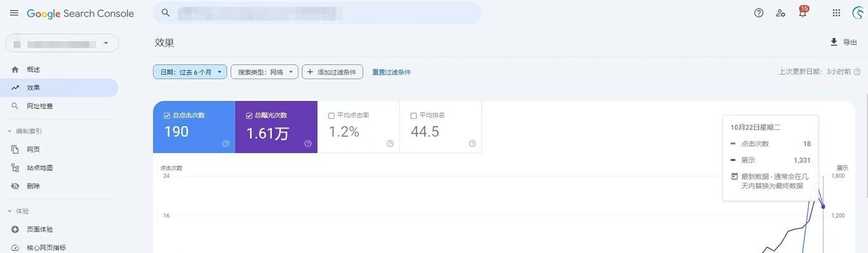Click the 核心网页指标 gauge icon

[15, 248]
